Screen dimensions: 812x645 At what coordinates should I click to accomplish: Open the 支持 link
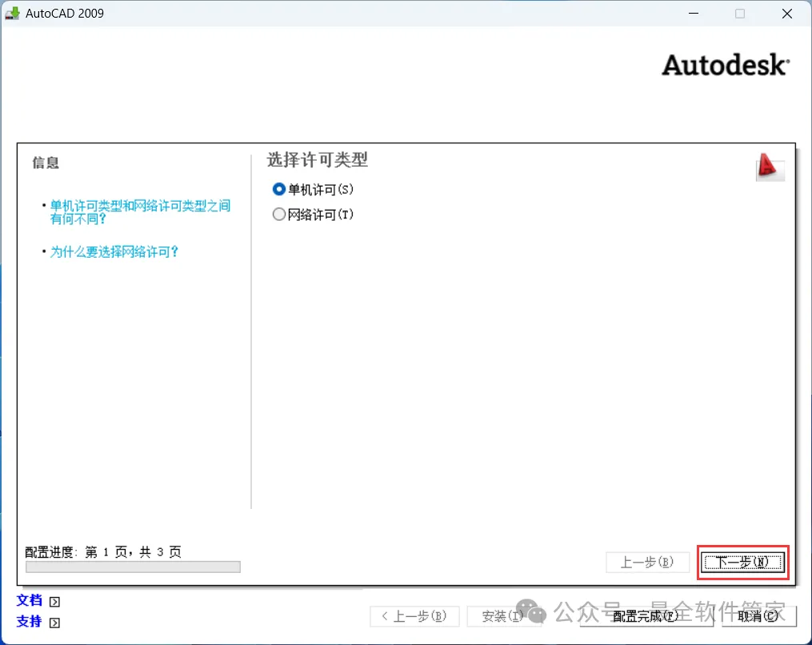pyautogui.click(x=29, y=621)
